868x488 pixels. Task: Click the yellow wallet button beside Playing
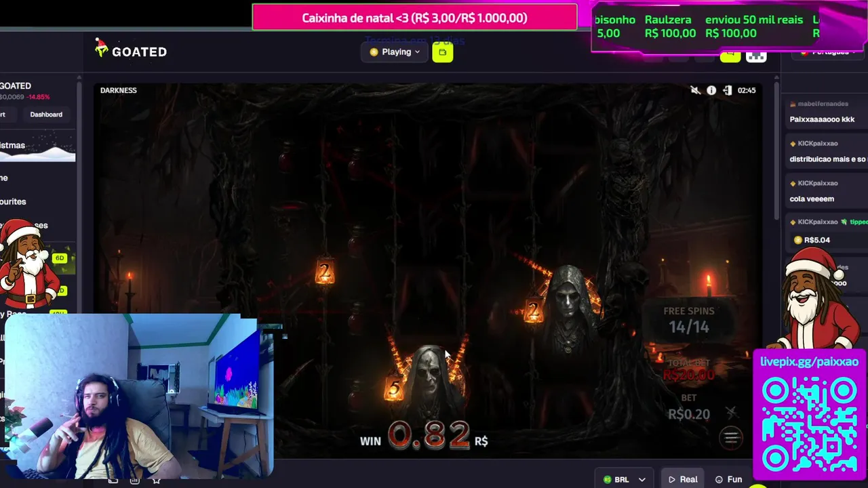click(442, 52)
